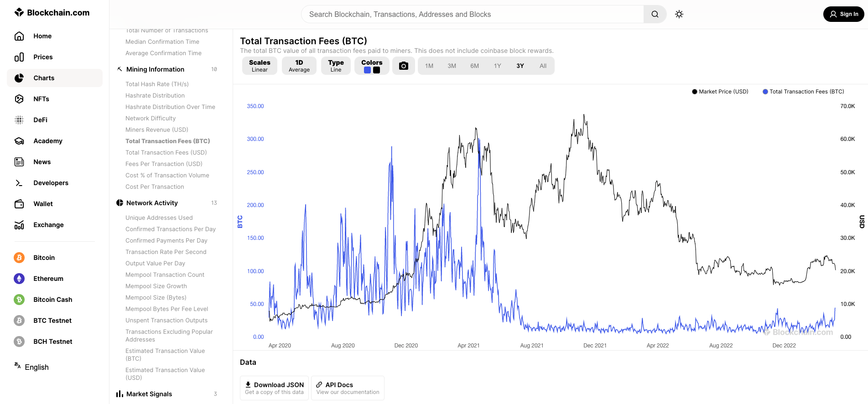The height and width of the screenshot is (404, 868).
Task: Open Total Hash Rate (TH/s) chart
Action: tap(157, 84)
